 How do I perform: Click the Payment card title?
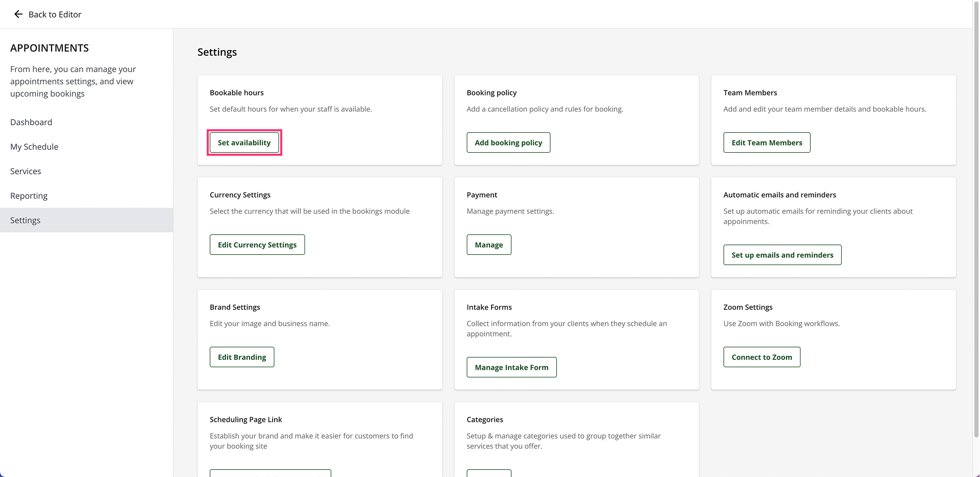click(482, 195)
